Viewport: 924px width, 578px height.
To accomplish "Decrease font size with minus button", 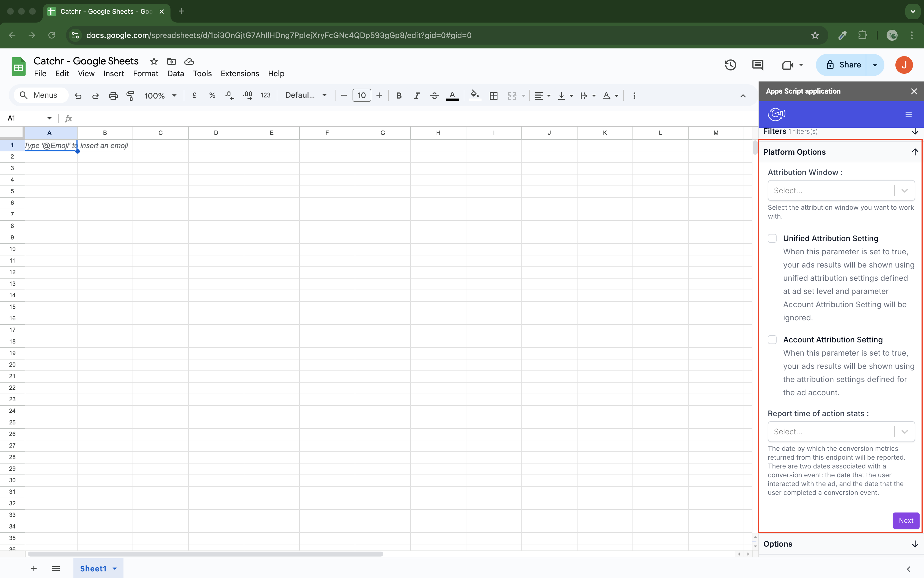I will coord(344,96).
